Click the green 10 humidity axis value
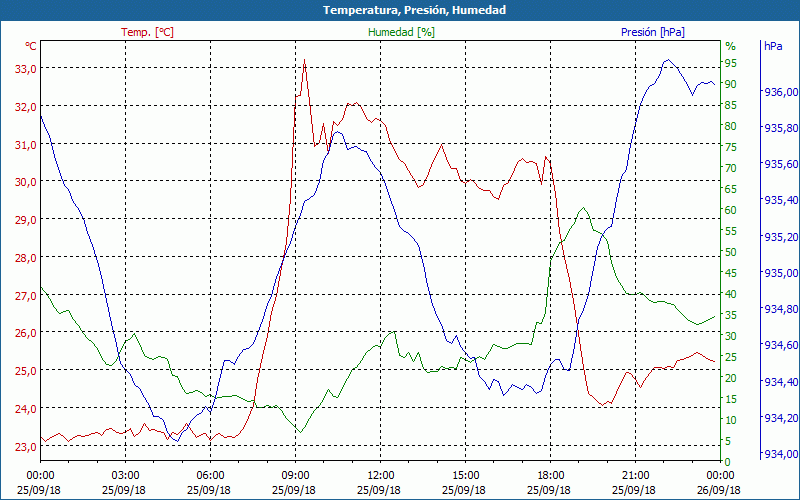This screenshot has height=500, width=800. click(731, 420)
